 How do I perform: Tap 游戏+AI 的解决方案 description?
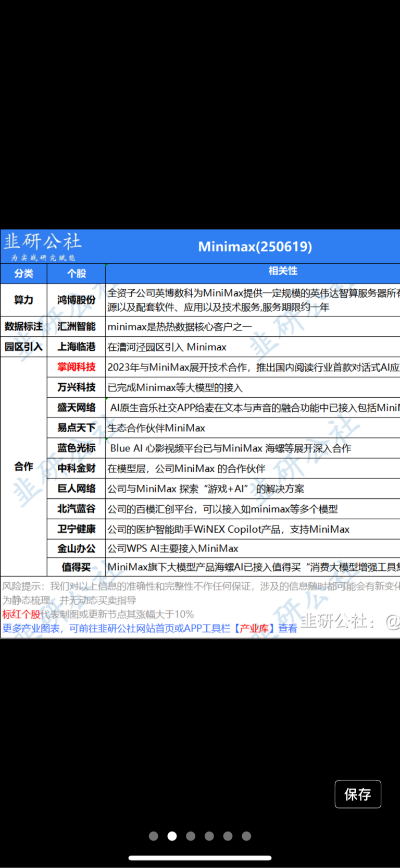(x=206, y=489)
